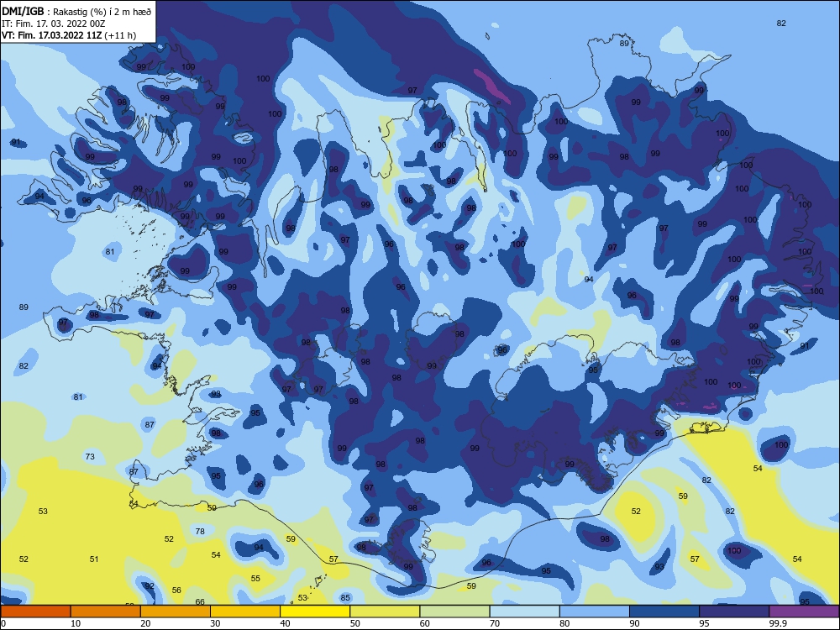Click the dark orange 0–10 legend swatch
840x630 pixels.
click(x=35, y=612)
